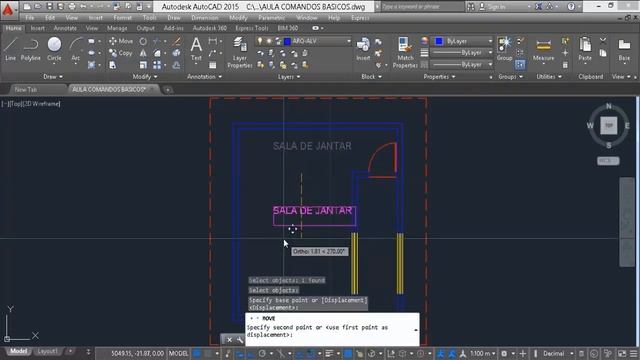The width and height of the screenshot is (640, 360).
Task: Click the ViewCube north compass N
Action: click(609, 106)
